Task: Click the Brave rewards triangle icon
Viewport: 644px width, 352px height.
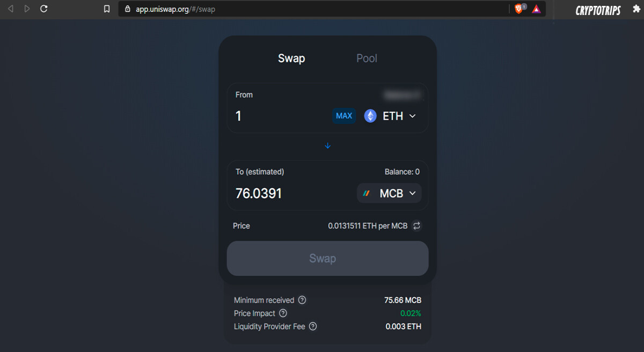Action: pyautogui.click(x=536, y=9)
